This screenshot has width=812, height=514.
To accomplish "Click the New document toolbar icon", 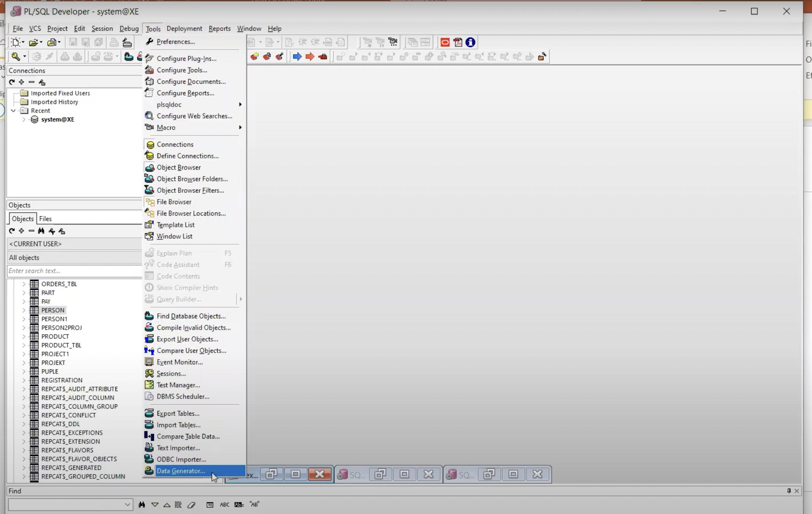I will point(16,42).
